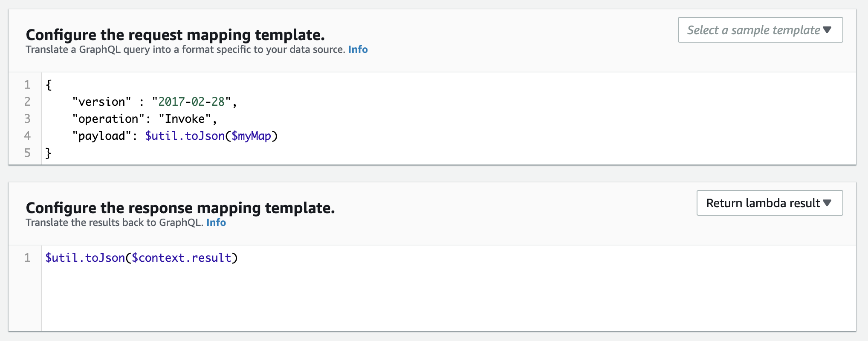Click the Configure the response mapping template heading

180,208
